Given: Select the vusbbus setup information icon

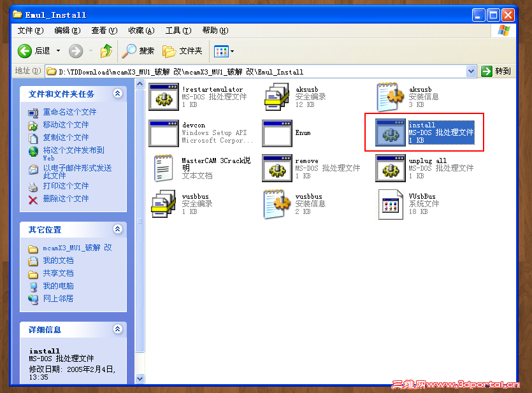Looking at the screenshot, I should [277, 204].
